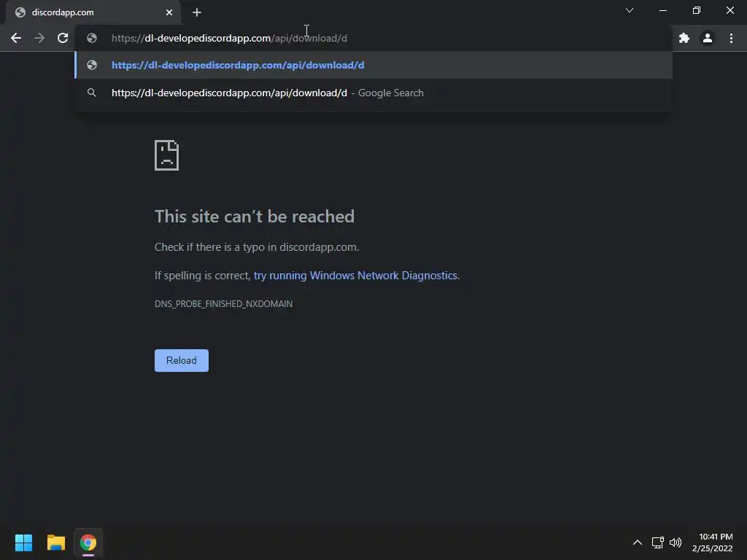The height and width of the screenshot is (560, 747).
Task: Click the blue Reload button
Action: (x=182, y=360)
